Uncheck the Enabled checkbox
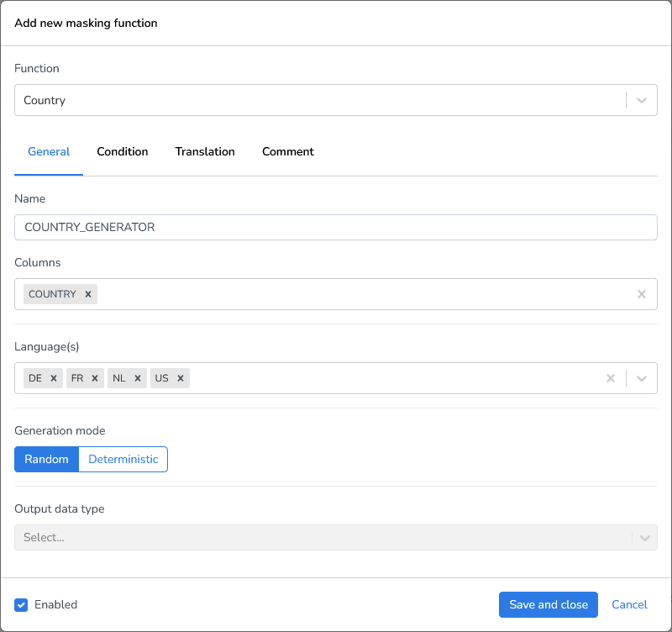 pyautogui.click(x=22, y=604)
